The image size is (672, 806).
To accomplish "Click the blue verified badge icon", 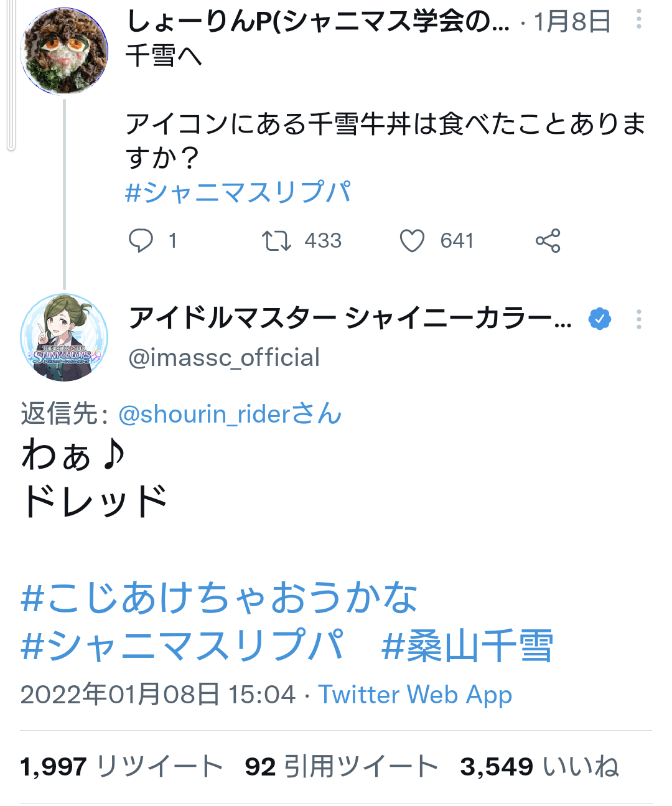I will tap(600, 319).
